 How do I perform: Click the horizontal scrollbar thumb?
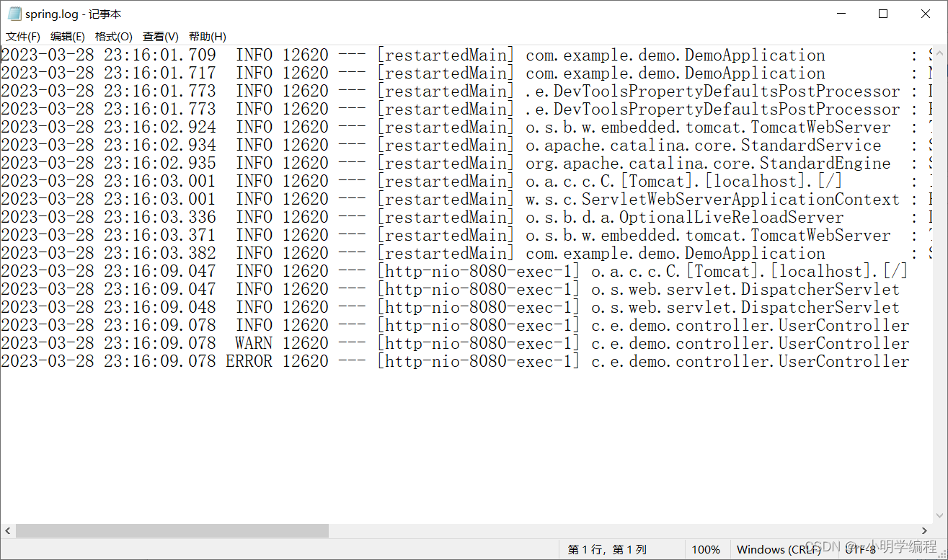172,530
